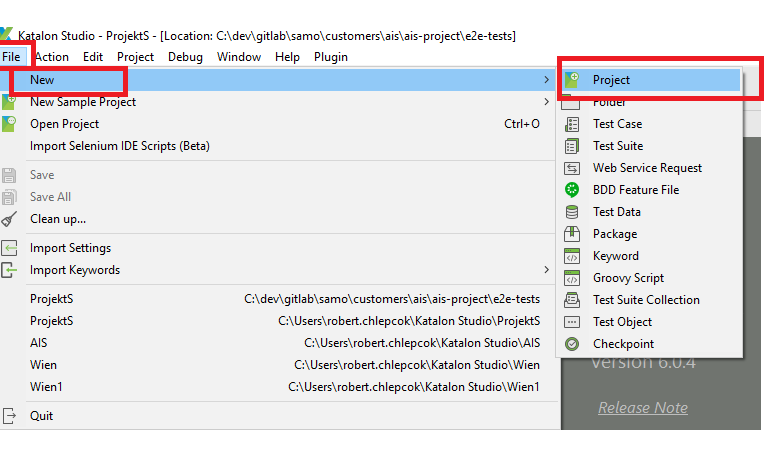This screenshot has height=449, width=784.
Task: Click the Test Data database icon
Action: (572, 212)
